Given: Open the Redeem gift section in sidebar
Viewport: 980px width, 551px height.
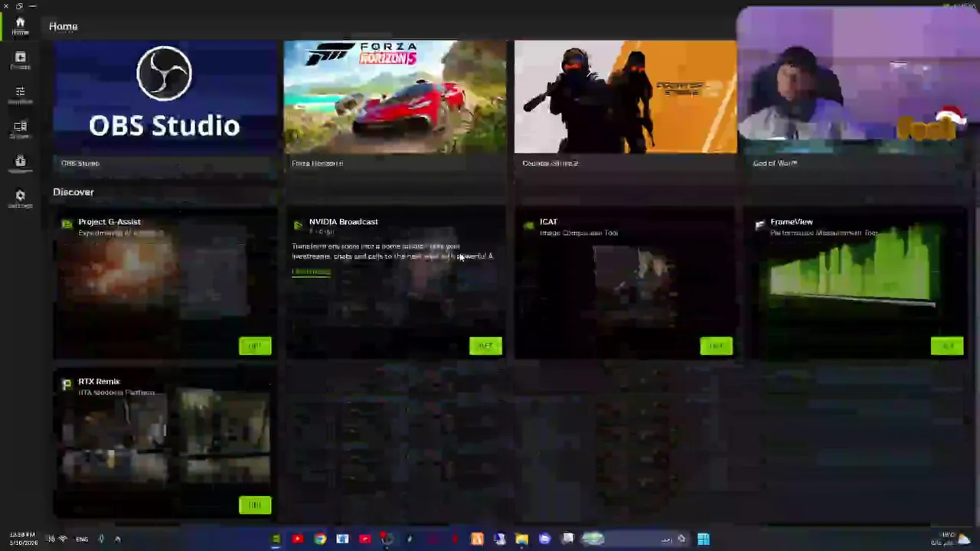Looking at the screenshot, I should (x=20, y=164).
